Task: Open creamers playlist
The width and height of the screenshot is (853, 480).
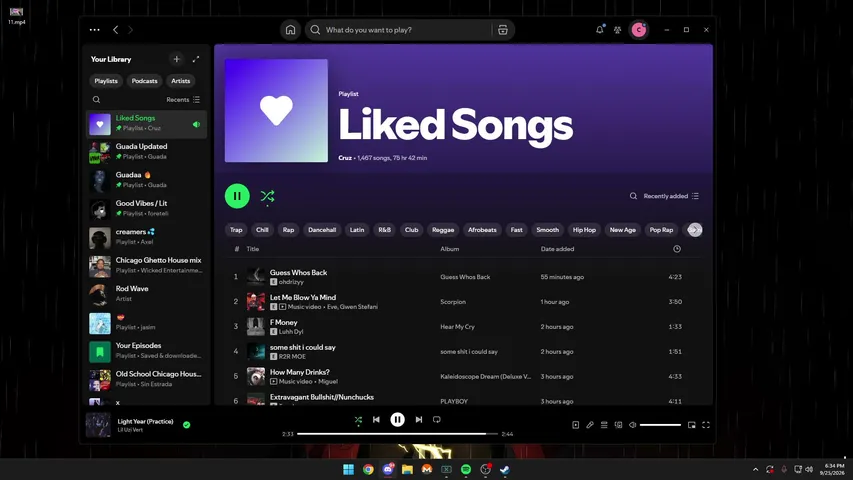Action: tap(146, 237)
